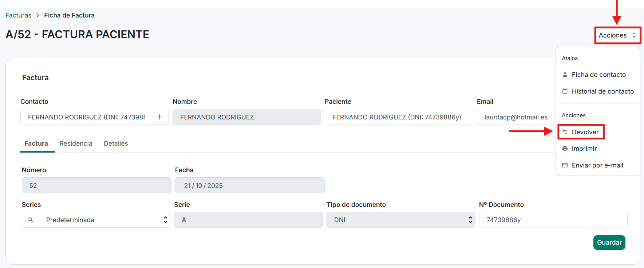Screen dimensions: 644x268
Task: Click the plus icon in Contacto field
Action: pyautogui.click(x=159, y=117)
